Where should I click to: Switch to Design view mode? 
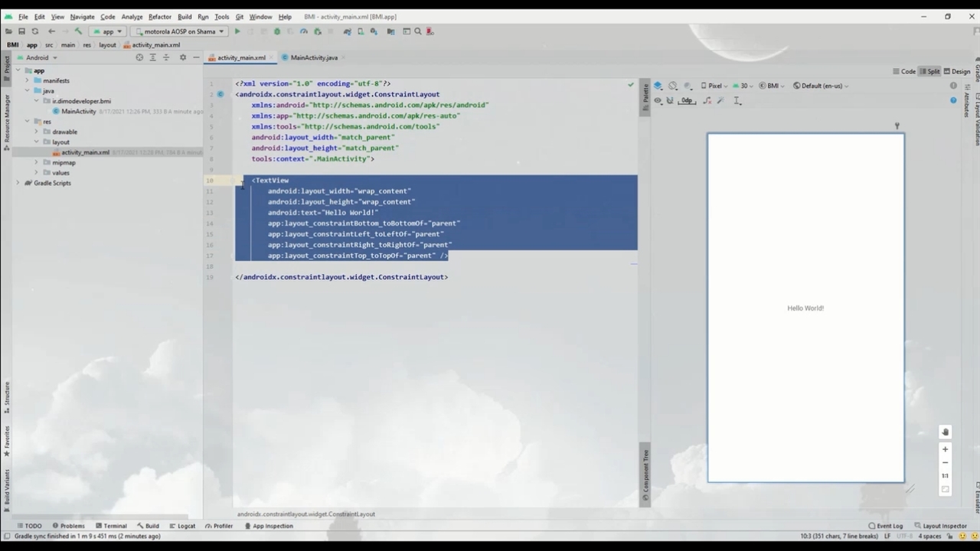pos(956,71)
